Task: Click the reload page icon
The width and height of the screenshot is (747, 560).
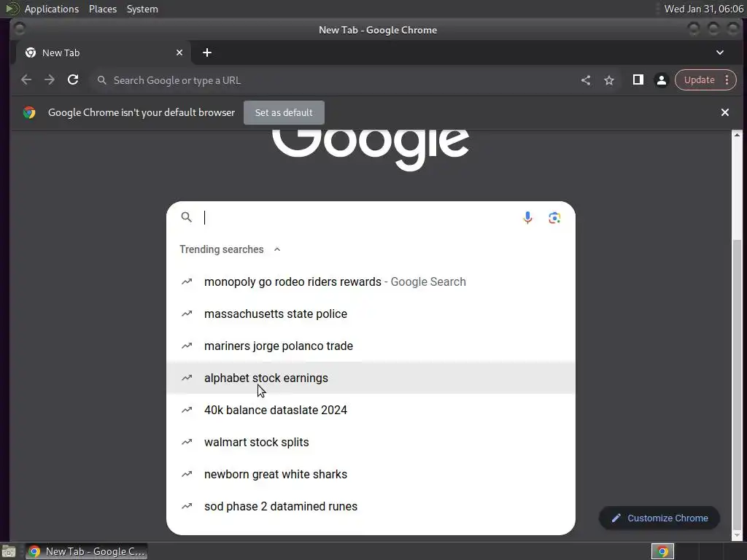Action: 73,80
